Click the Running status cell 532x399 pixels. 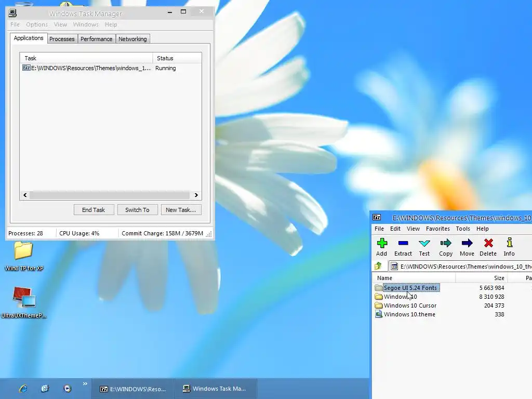click(166, 68)
